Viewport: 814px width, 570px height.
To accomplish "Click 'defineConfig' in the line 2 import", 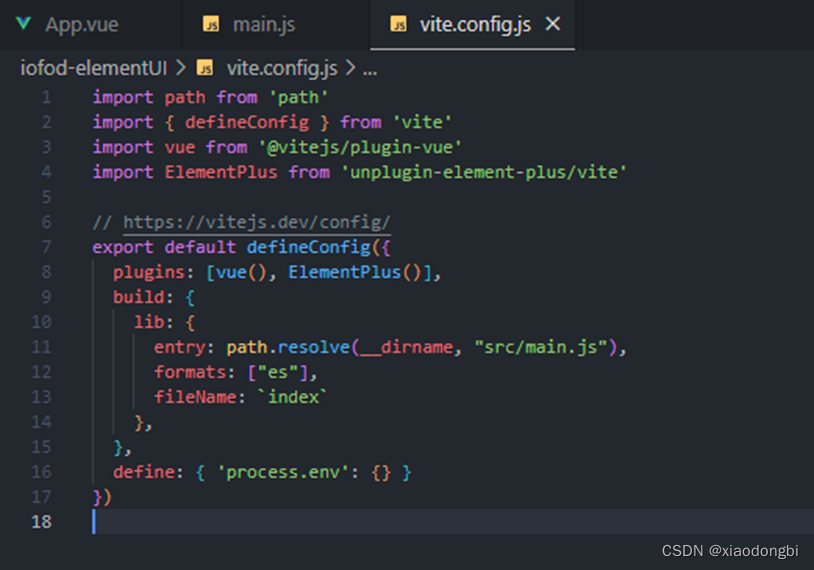I will pos(247,123).
